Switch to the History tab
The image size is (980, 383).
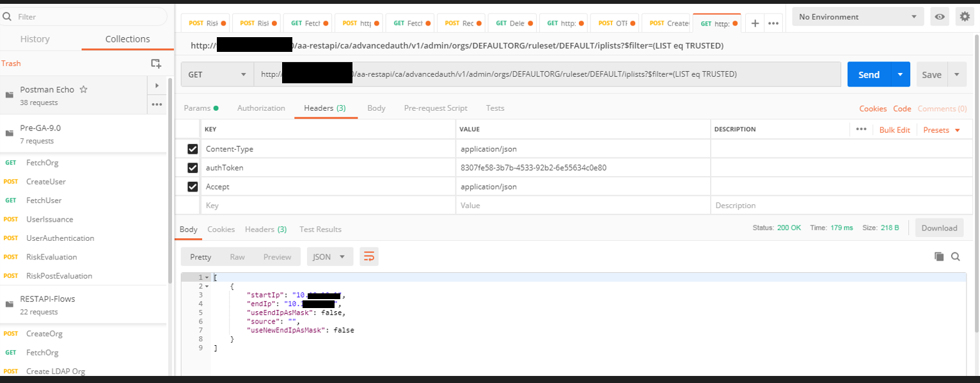[35, 39]
